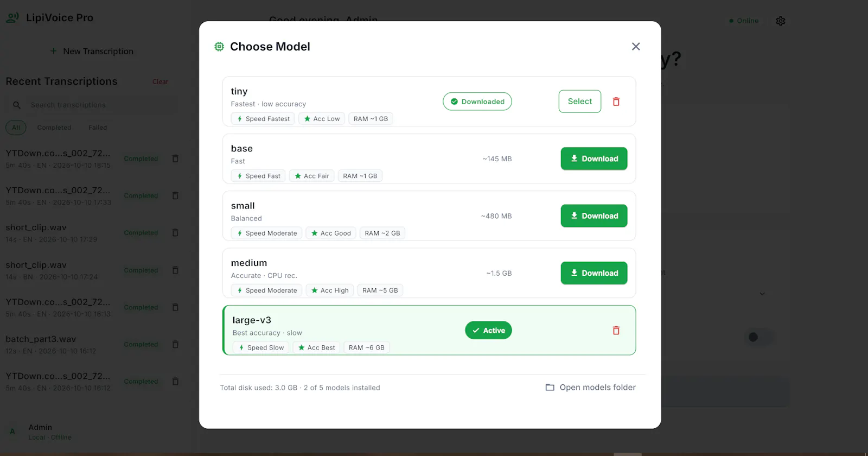This screenshot has width=868, height=456.
Task: Click the Speed Fastest tag on tiny
Action: tap(263, 119)
